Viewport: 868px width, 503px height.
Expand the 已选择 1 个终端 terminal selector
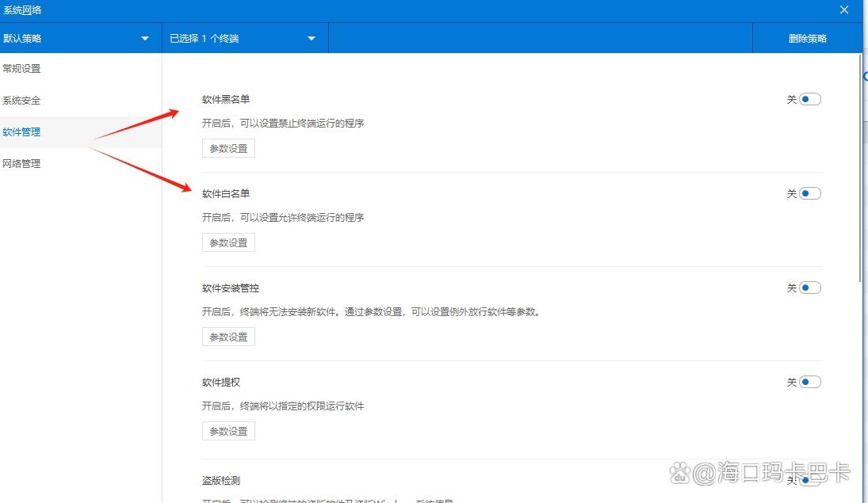(x=238, y=37)
